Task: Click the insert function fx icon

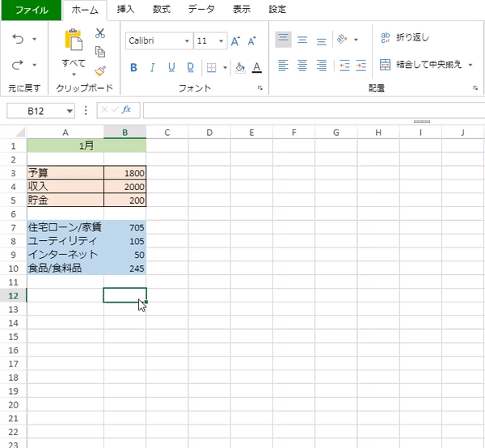Action: (x=126, y=110)
